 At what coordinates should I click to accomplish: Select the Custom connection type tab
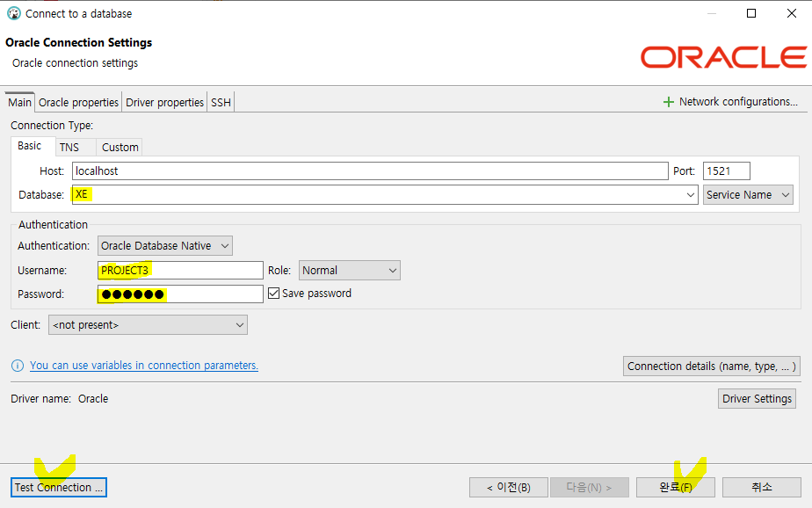pyautogui.click(x=120, y=148)
